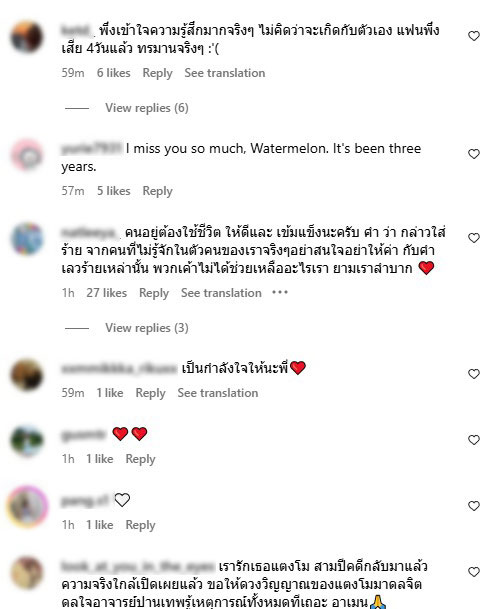Expand View replies (3)

point(147,328)
